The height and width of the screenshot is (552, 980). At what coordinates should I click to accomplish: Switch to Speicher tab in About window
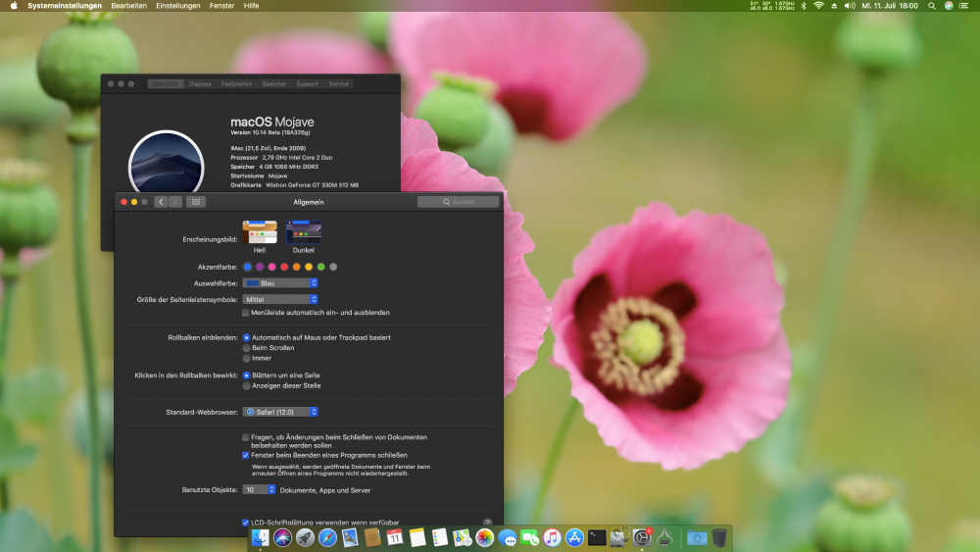273,83
